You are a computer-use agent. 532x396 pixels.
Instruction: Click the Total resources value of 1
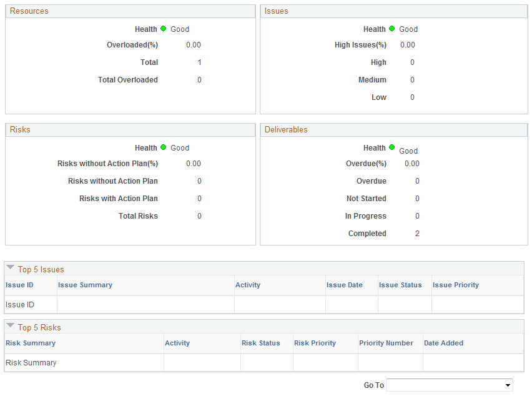point(200,62)
